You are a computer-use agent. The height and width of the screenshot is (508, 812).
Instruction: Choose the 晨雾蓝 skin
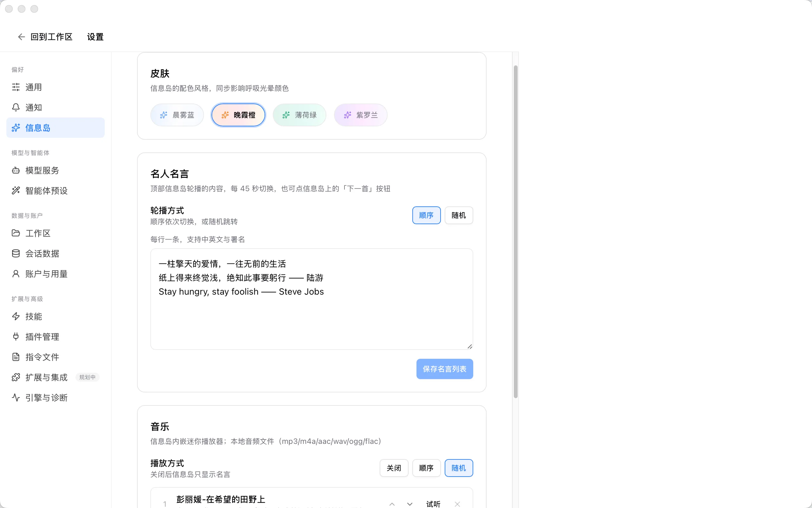(177, 115)
